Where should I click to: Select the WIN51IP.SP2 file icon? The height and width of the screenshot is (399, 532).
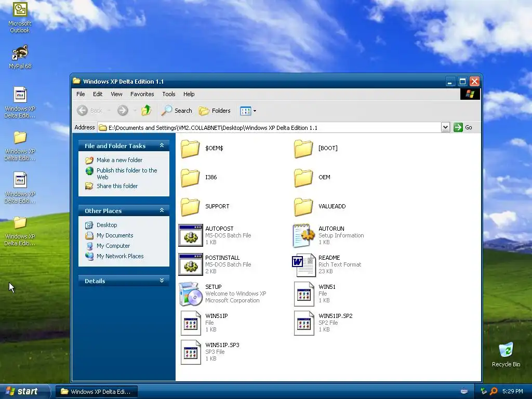[x=303, y=323]
